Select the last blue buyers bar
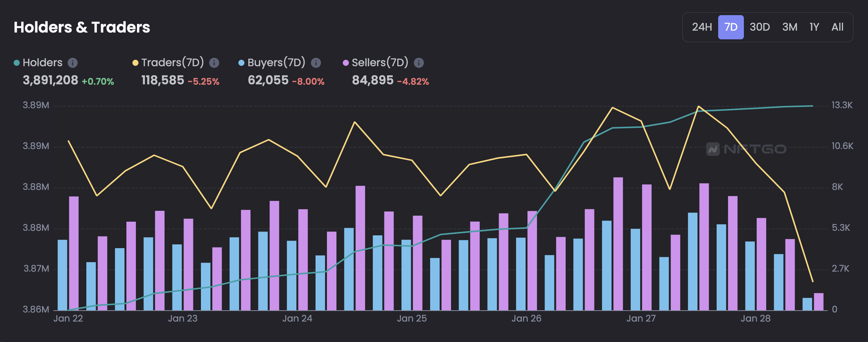 point(807,304)
